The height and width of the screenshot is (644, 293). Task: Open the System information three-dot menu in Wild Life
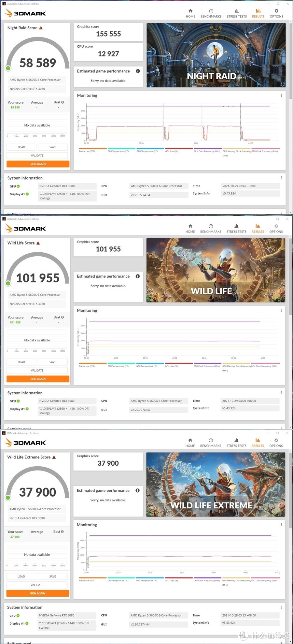pyautogui.click(x=281, y=393)
